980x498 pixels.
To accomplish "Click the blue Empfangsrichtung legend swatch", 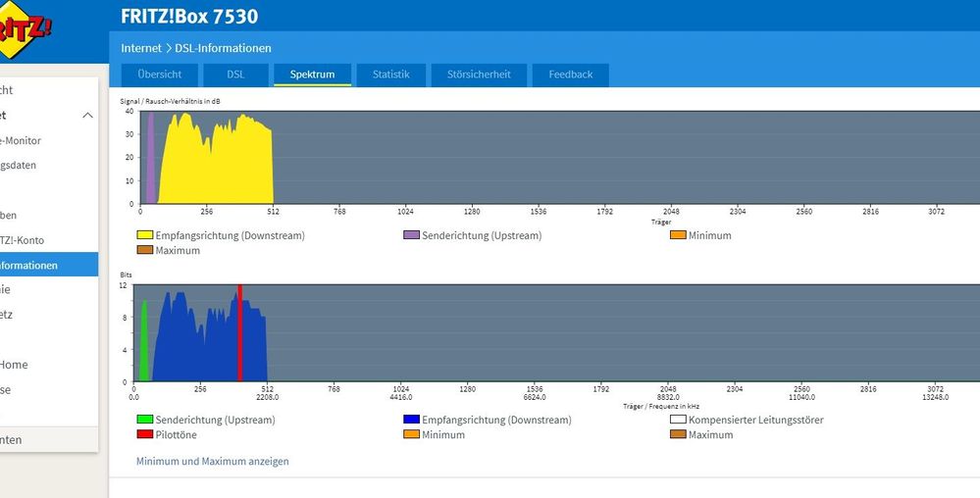I will click(411, 420).
